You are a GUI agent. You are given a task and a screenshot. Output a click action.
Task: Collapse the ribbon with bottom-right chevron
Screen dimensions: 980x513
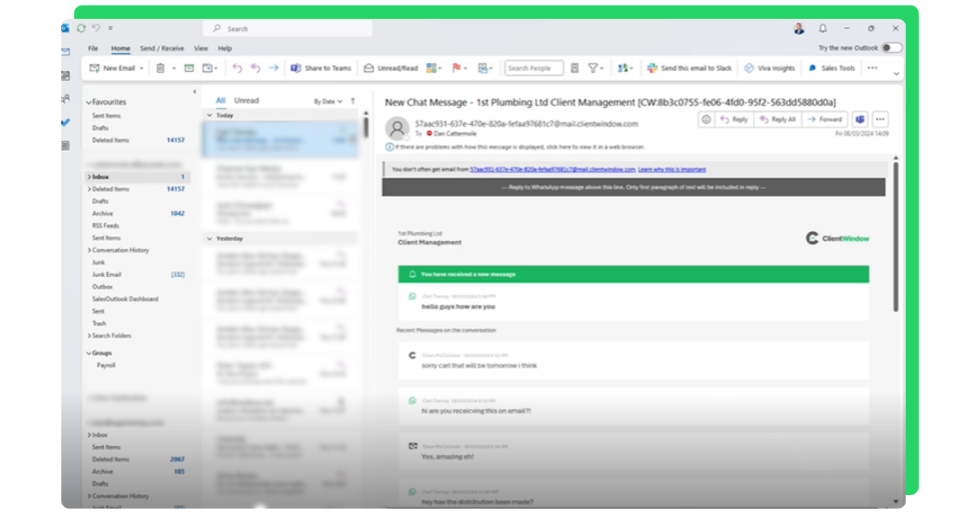coord(897,74)
